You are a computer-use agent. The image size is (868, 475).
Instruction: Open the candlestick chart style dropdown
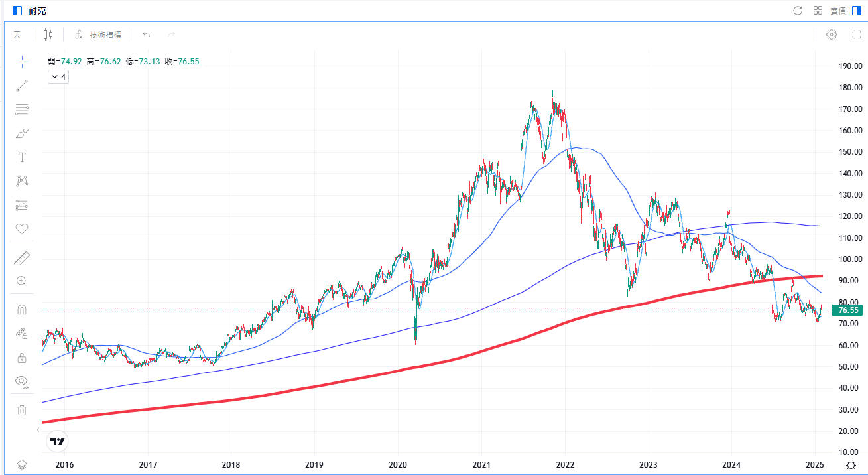[48, 34]
